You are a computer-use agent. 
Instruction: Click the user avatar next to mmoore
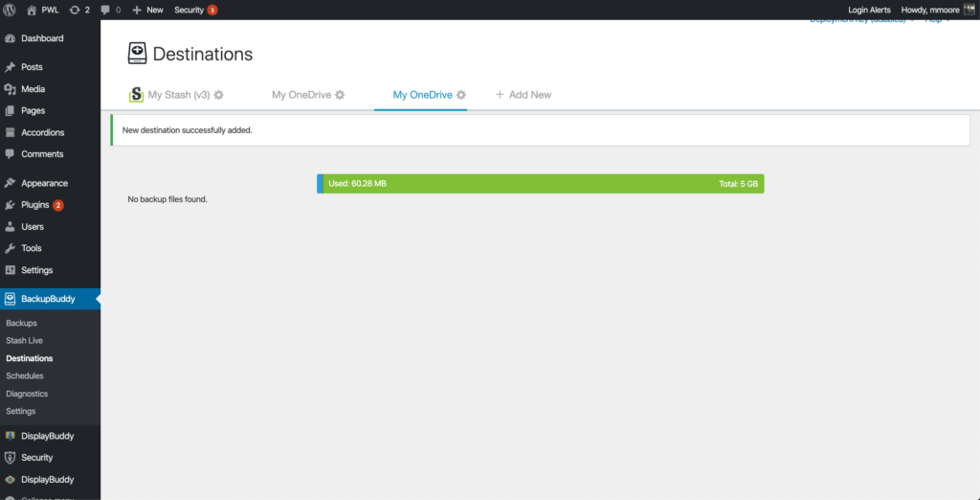click(x=969, y=10)
